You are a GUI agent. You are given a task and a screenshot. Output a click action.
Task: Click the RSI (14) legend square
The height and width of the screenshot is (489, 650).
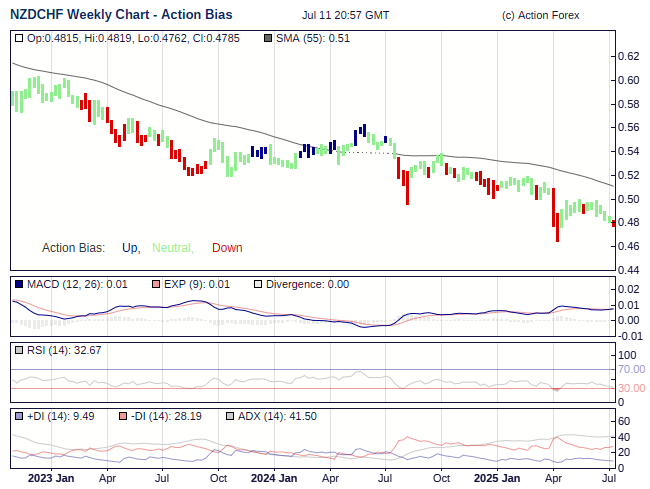pyautogui.click(x=19, y=350)
